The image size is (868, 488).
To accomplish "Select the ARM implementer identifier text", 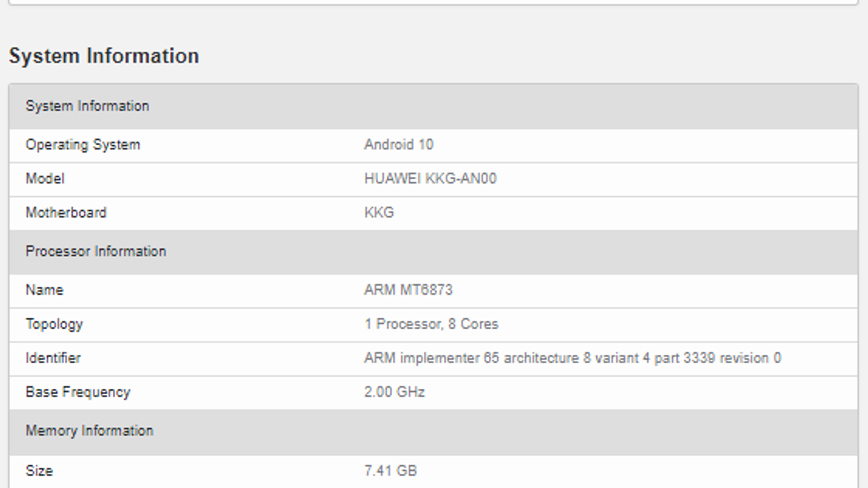I will click(572, 358).
